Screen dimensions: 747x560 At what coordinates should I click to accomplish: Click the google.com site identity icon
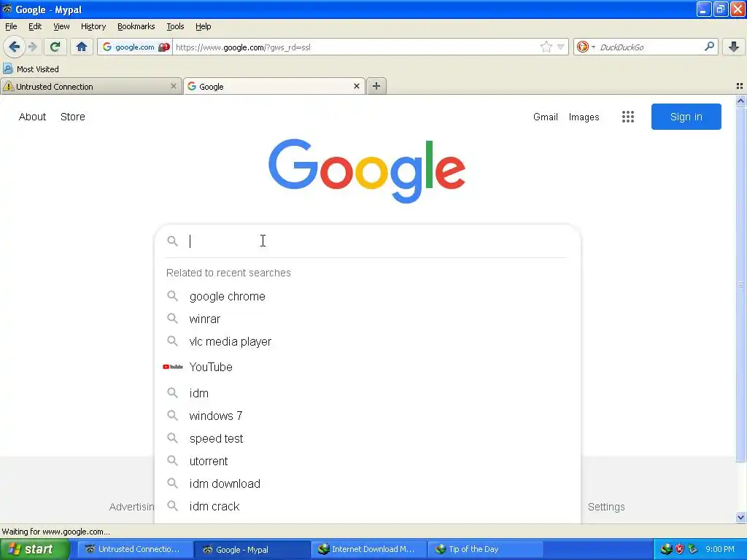click(135, 47)
